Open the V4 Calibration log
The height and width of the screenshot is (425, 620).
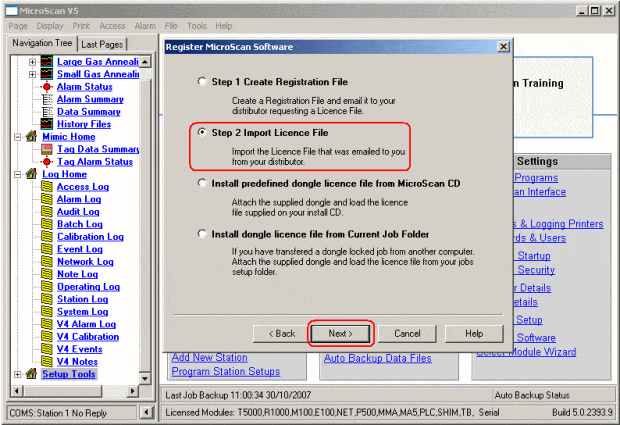tap(88, 337)
